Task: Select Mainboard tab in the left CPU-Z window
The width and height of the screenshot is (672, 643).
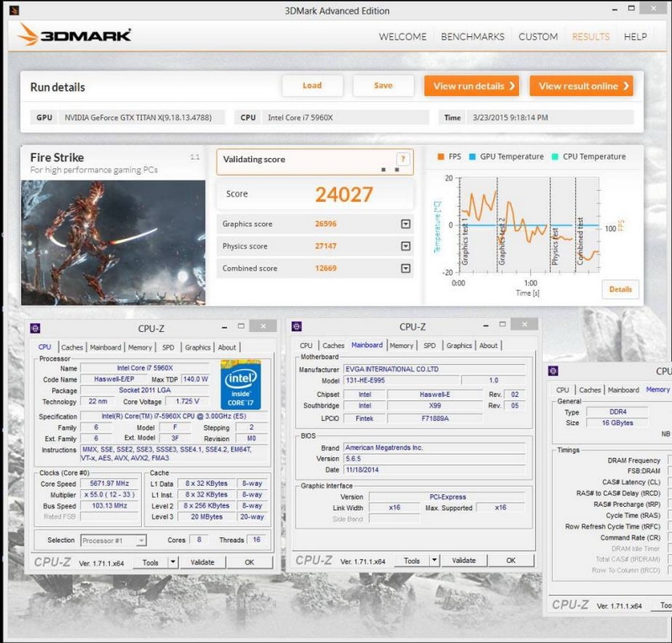Action: pos(106,347)
